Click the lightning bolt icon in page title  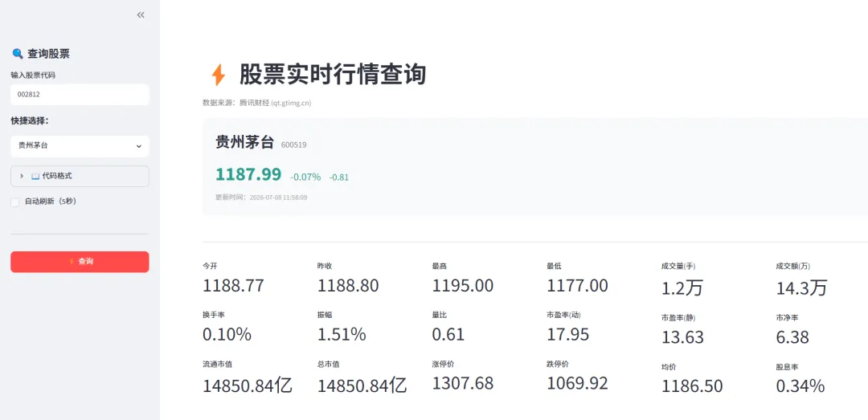point(219,75)
